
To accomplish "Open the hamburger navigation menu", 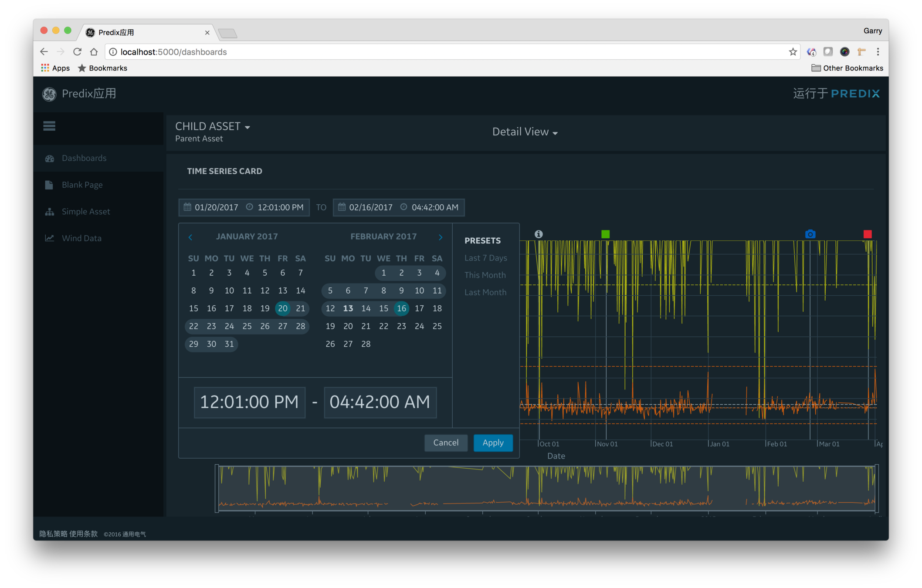I will coord(49,126).
